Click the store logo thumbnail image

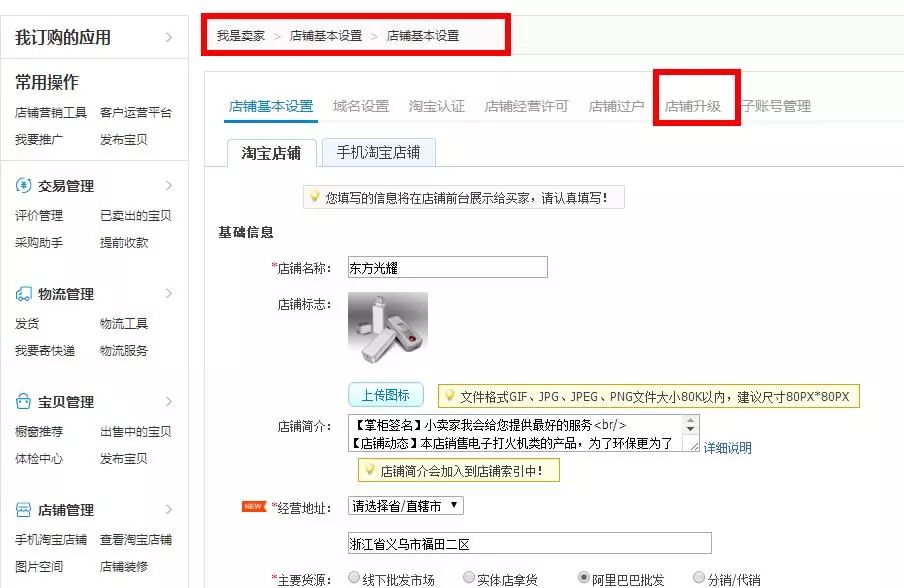coord(387,327)
